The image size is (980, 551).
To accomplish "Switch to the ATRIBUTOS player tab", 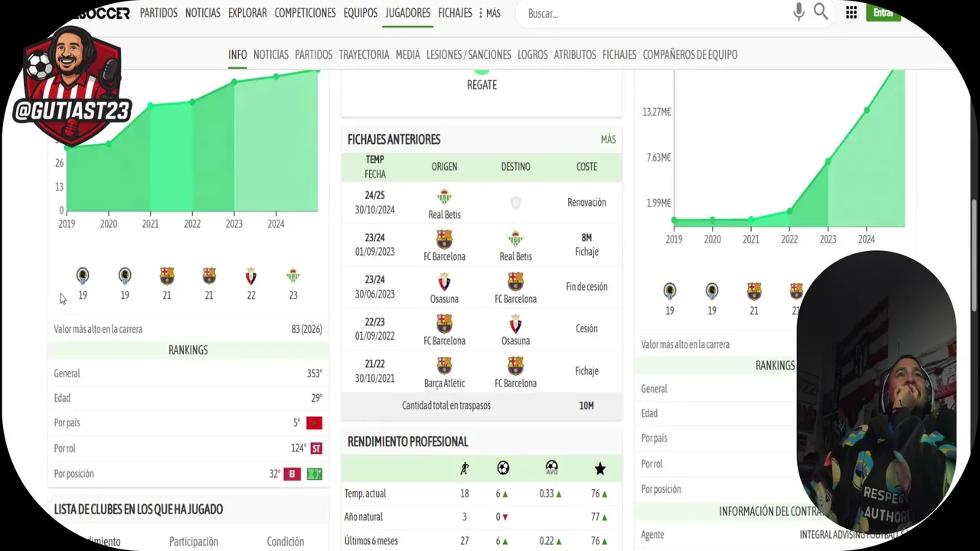I will [575, 54].
